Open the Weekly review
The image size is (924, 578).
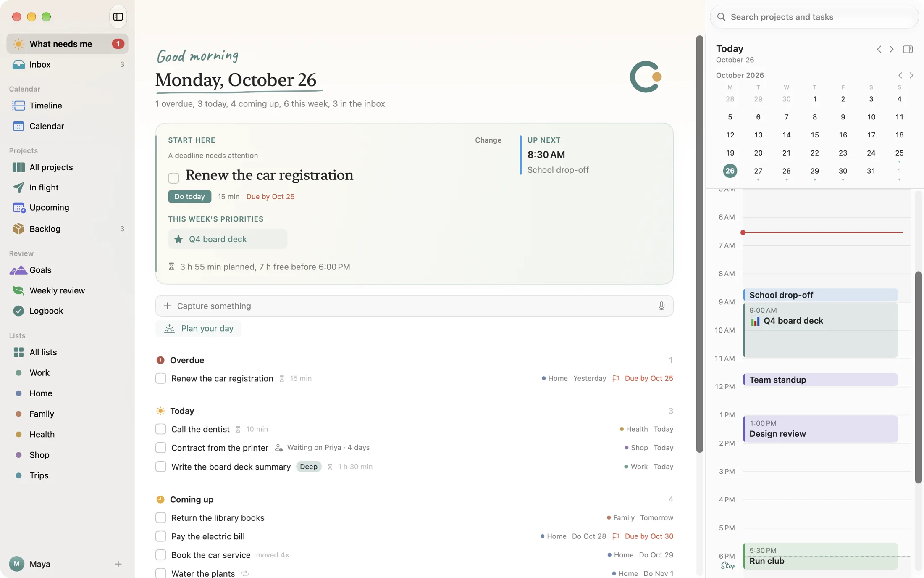tap(67, 290)
